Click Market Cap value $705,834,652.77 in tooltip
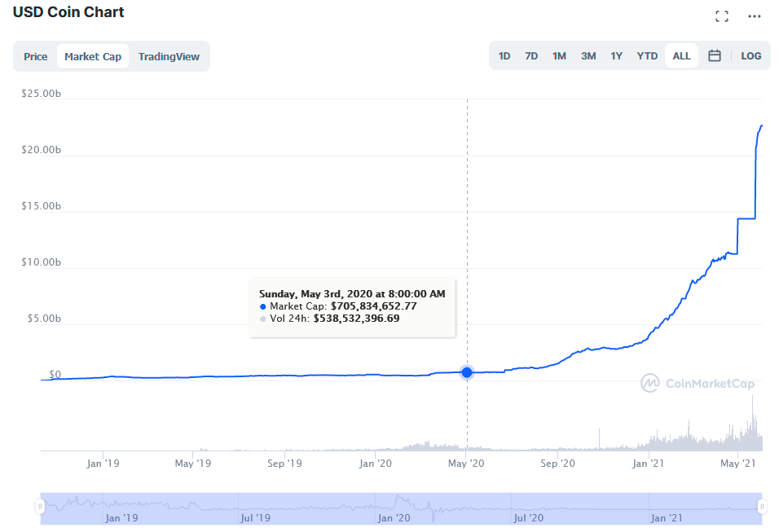The image size is (779, 532). click(x=373, y=306)
